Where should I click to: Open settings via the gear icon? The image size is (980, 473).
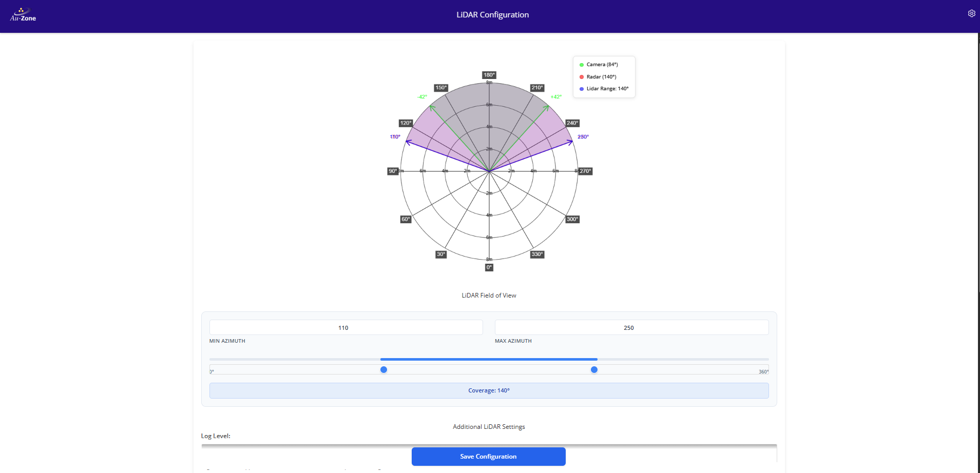tap(971, 14)
